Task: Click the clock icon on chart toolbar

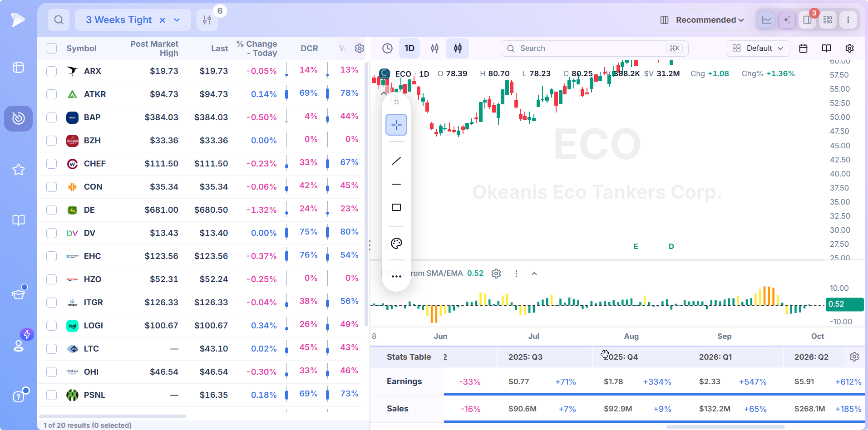Action: tap(387, 48)
